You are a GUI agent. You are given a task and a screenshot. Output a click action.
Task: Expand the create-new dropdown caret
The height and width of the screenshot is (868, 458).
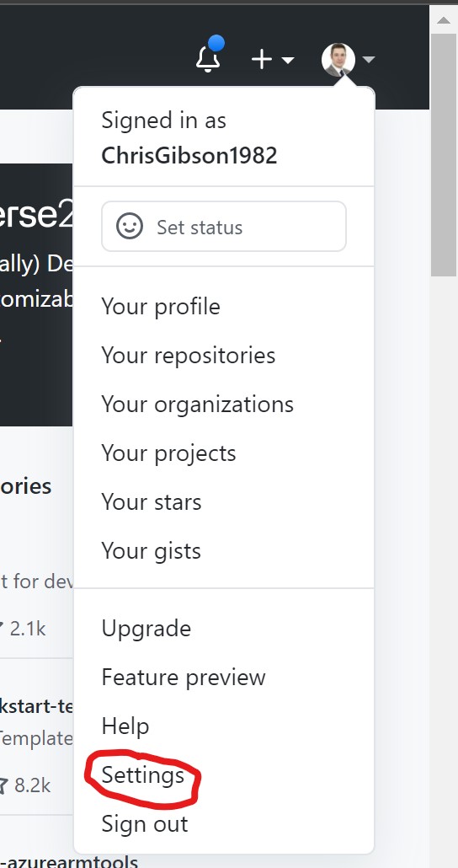pyautogui.click(x=288, y=59)
